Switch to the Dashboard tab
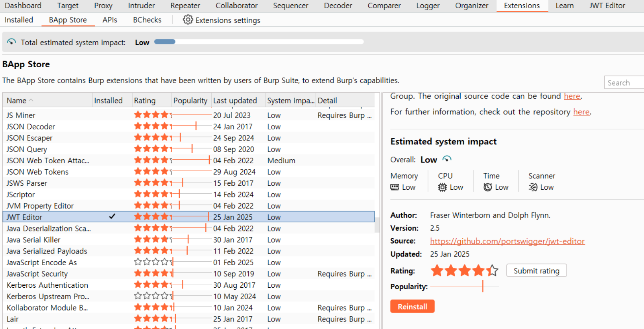Viewport: 644px width, 329px height. [x=23, y=6]
